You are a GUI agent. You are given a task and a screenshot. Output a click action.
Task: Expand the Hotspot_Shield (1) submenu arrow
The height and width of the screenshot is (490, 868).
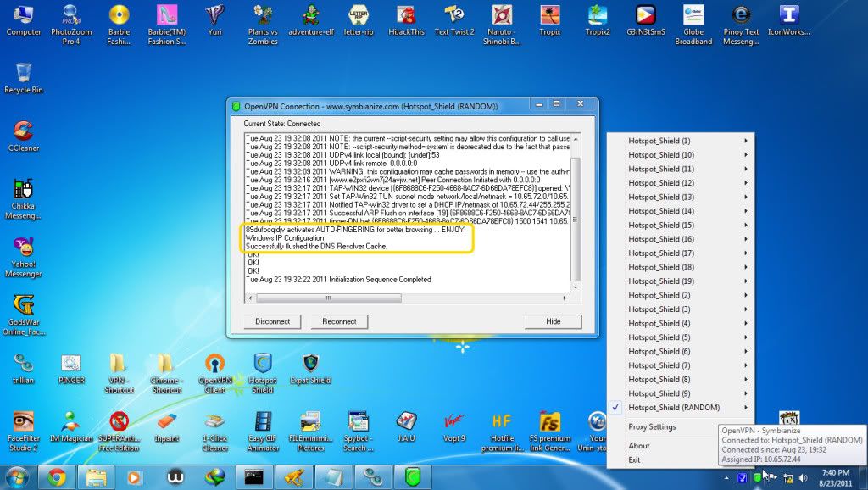pyautogui.click(x=746, y=141)
